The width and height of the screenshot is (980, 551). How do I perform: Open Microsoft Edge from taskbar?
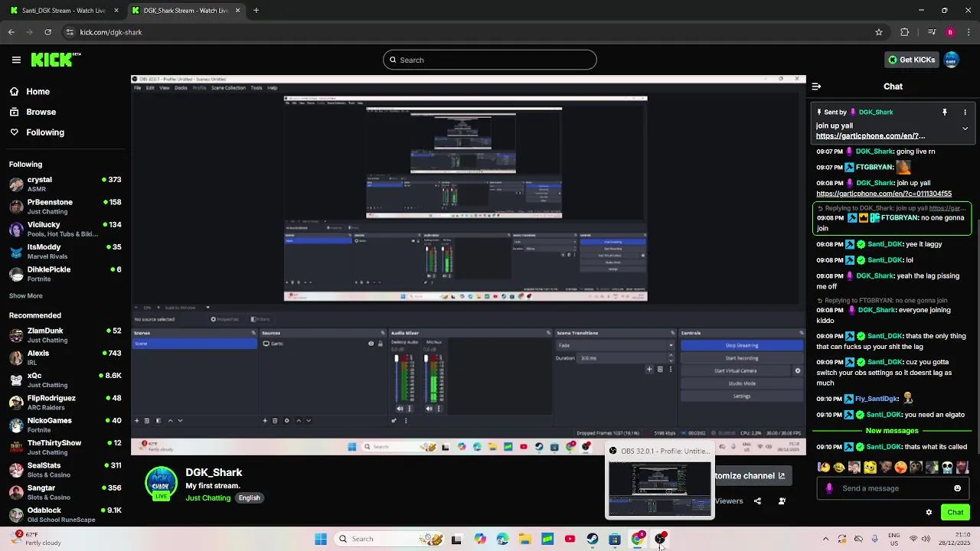pyautogui.click(x=502, y=539)
